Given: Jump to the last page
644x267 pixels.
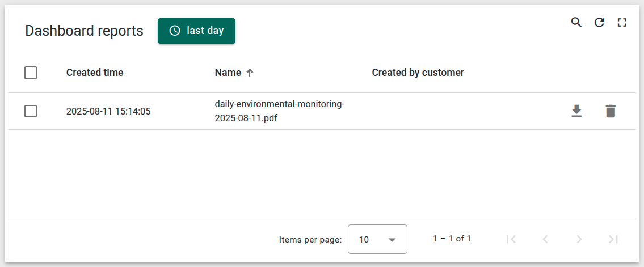Looking at the screenshot, I should [x=613, y=239].
